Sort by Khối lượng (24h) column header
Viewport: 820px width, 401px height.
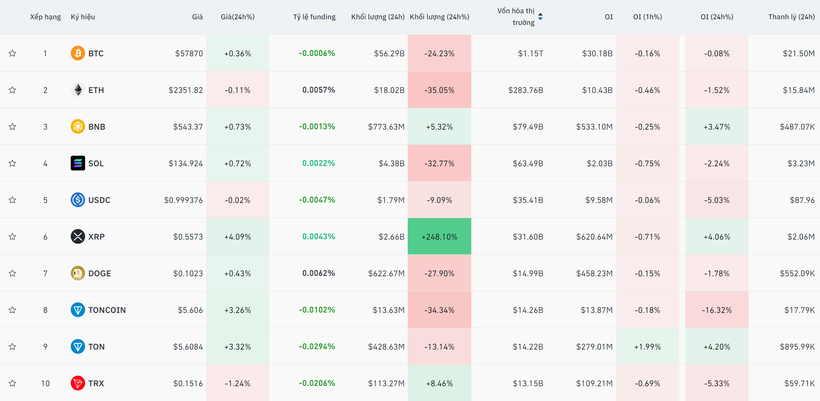click(x=378, y=17)
